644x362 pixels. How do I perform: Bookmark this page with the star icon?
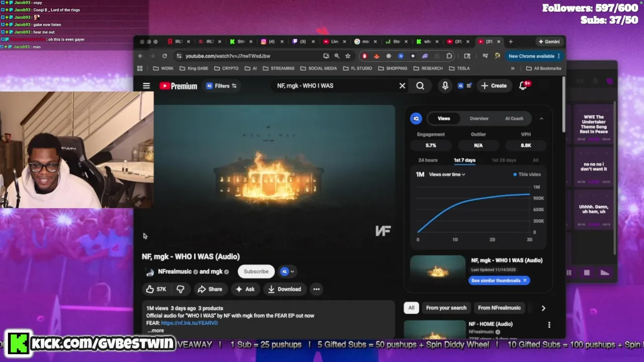click(x=348, y=56)
